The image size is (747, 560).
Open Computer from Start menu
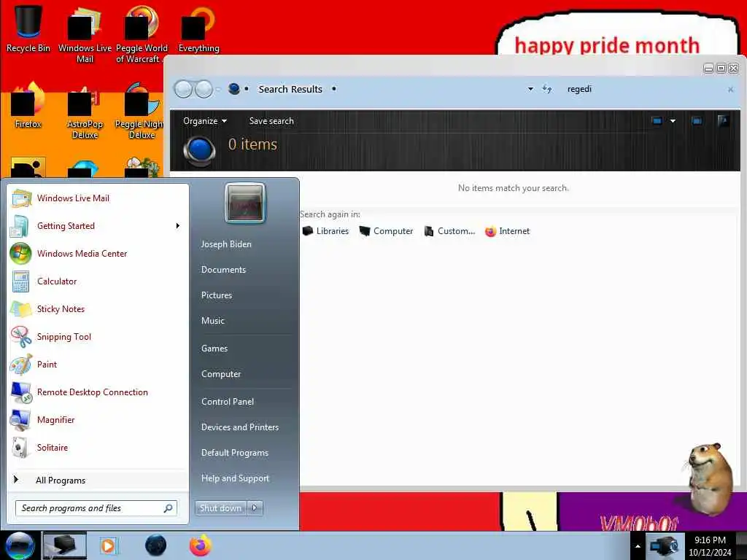point(220,374)
